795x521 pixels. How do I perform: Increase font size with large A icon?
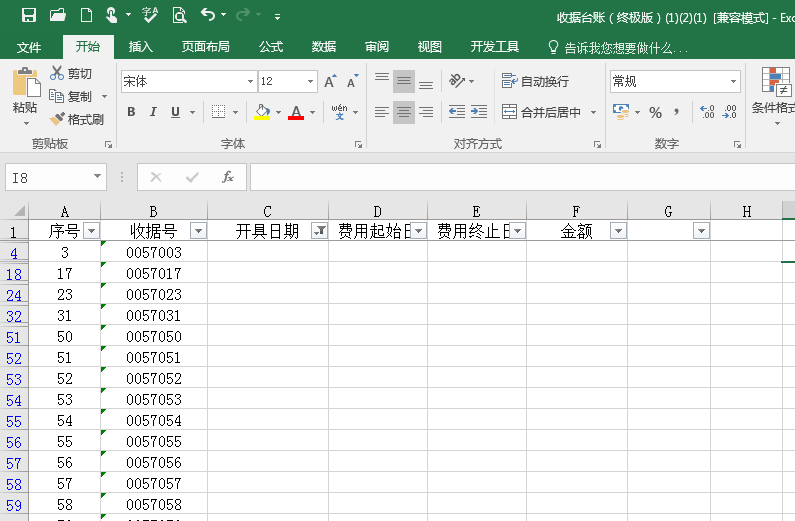330,82
